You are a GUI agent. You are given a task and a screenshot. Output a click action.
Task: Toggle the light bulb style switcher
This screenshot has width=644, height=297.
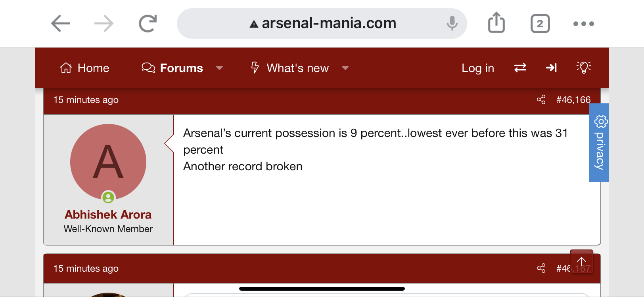tap(584, 68)
